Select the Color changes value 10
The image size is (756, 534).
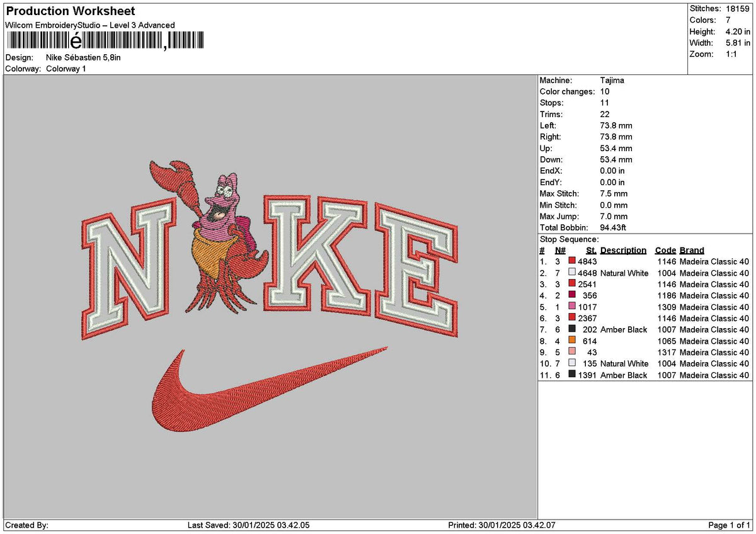605,92
